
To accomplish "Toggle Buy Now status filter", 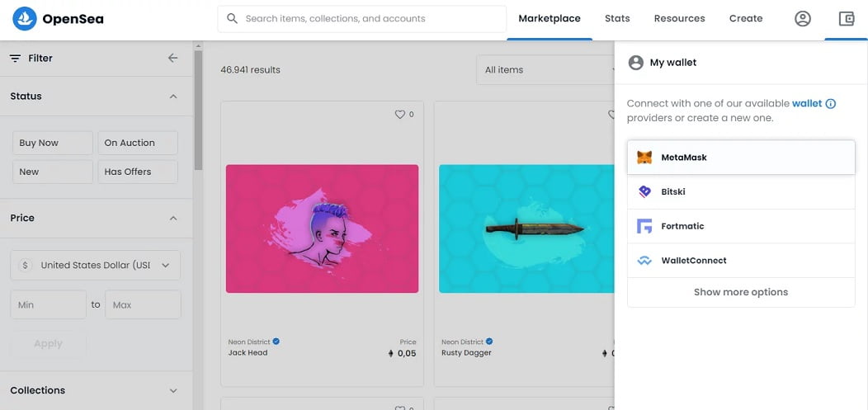I will point(53,143).
